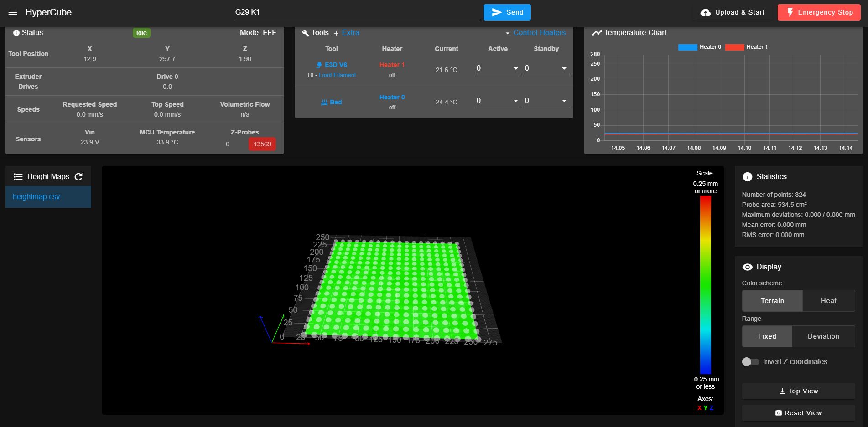Click the E3D V6 nozzle icon
The width and height of the screenshot is (868, 427).
(x=319, y=65)
